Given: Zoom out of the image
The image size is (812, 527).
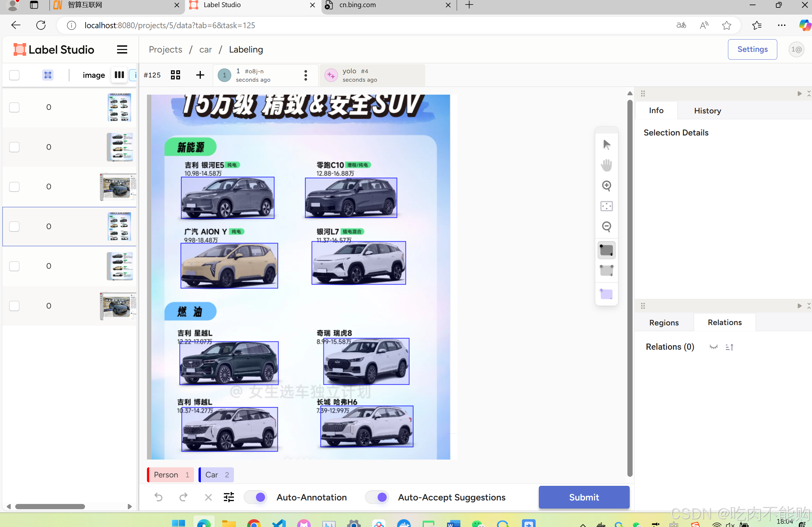Looking at the screenshot, I should 606,226.
